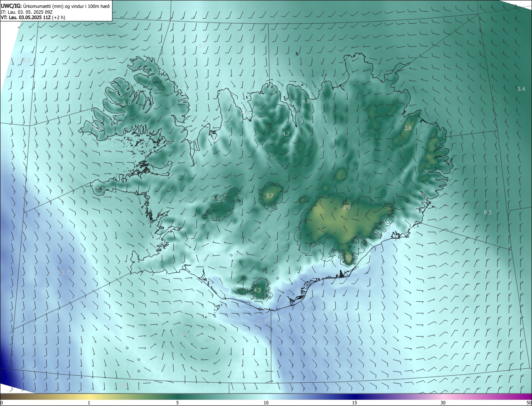Viewport: 532px width, 406px height.
Task: Click the 1 tick on the color scale
Action: click(89, 403)
